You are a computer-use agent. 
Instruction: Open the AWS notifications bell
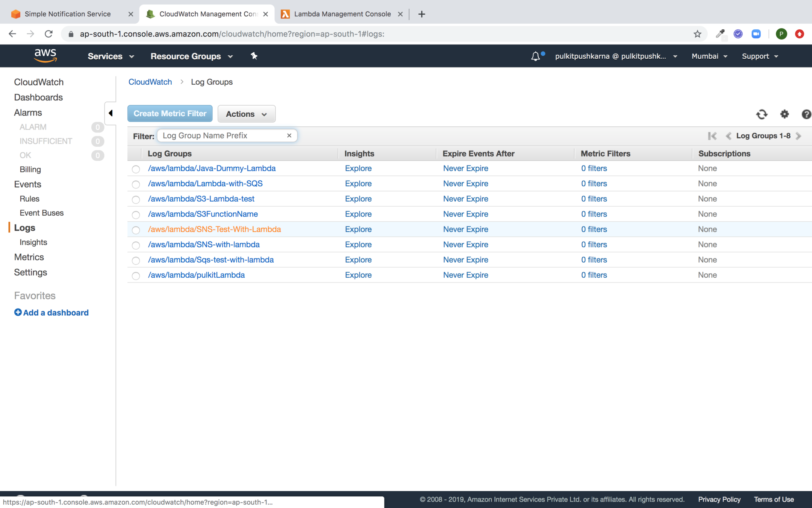(x=535, y=56)
